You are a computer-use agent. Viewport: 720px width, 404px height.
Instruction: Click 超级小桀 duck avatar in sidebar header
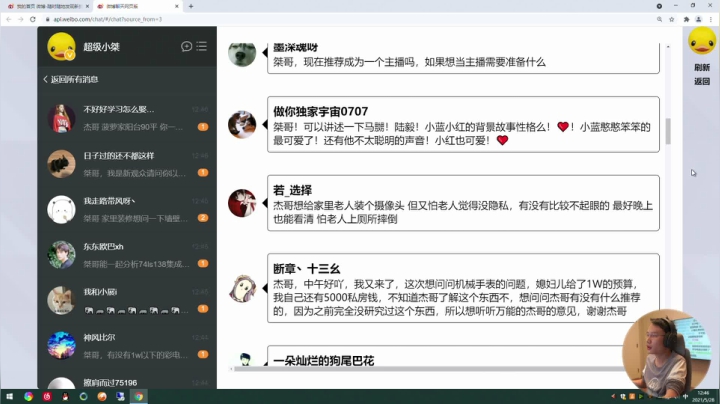(x=61, y=46)
